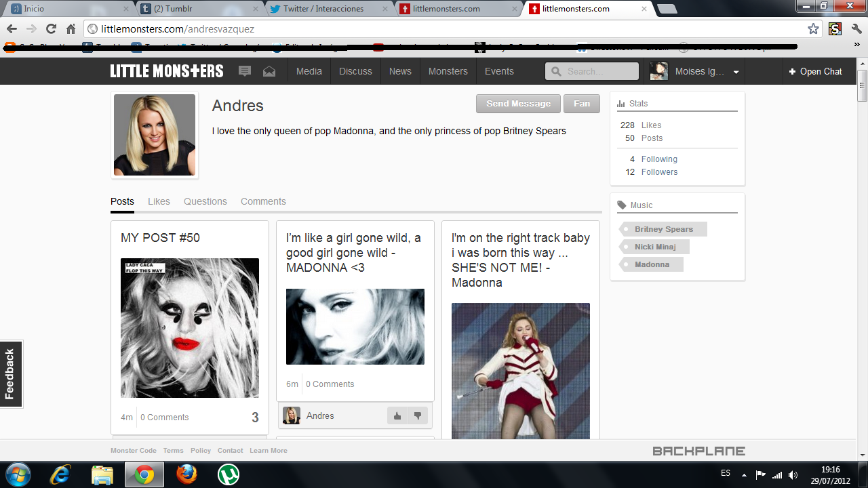The width and height of the screenshot is (868, 488).
Task: Reload the page with refresh icon
Action: point(51,29)
